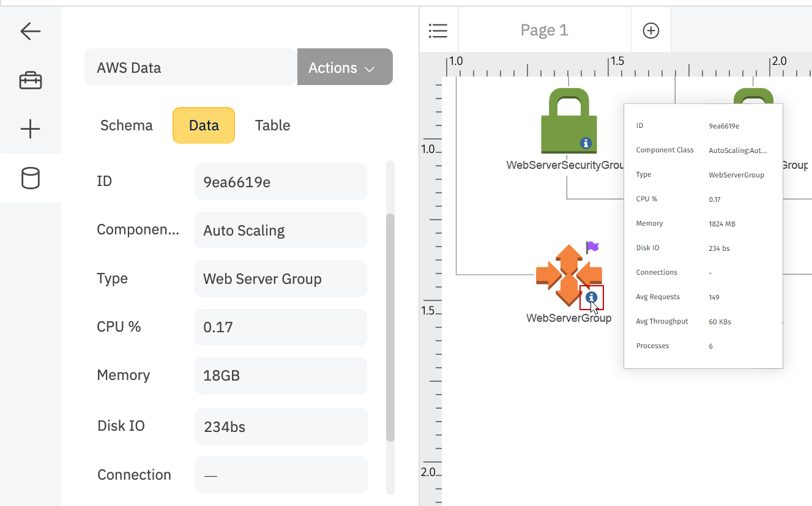Click the Page 1 tab

544,29
